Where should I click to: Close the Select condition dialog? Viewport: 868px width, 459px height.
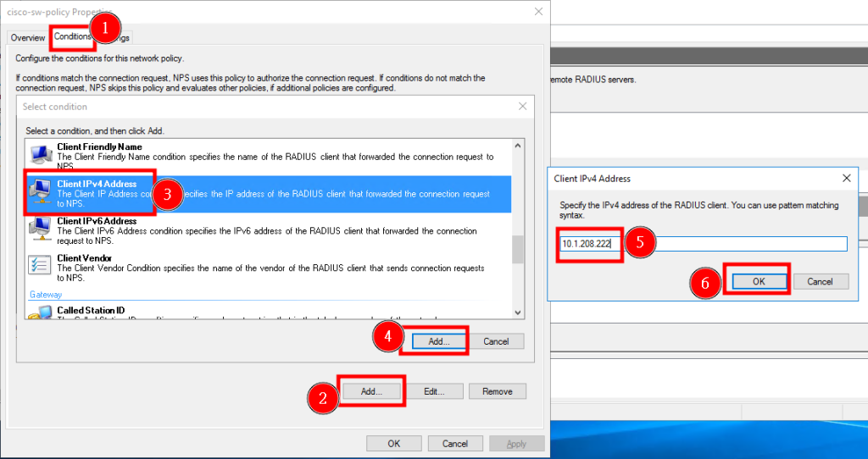(x=522, y=106)
